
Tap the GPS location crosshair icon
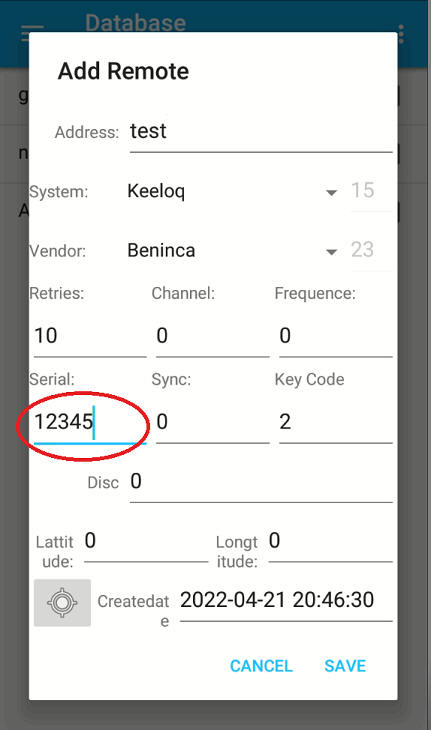[x=62, y=602]
